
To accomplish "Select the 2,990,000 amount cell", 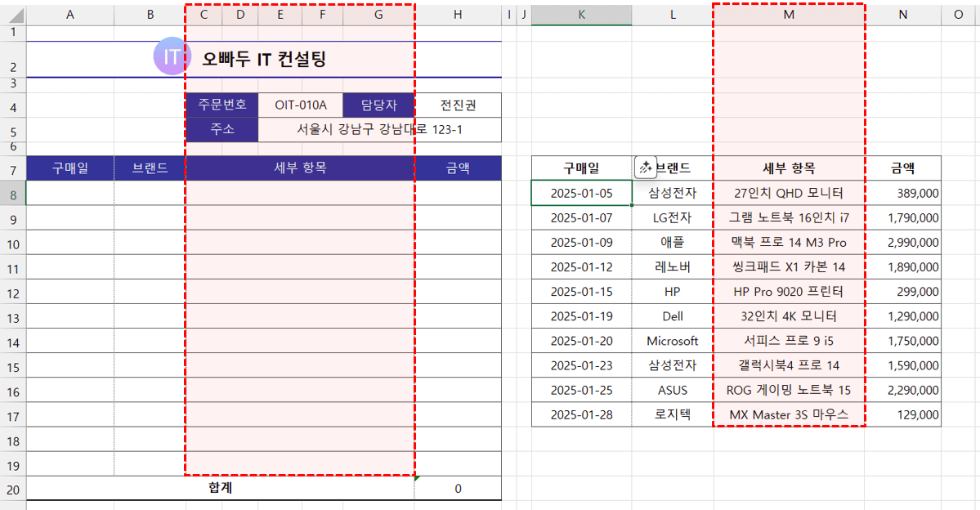I will coord(902,243).
